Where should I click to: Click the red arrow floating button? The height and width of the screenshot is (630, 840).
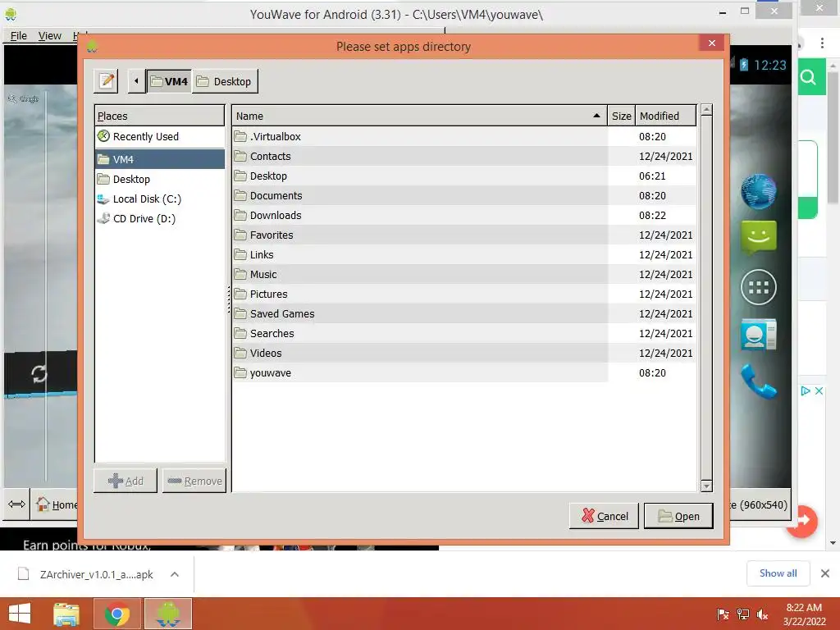click(804, 521)
